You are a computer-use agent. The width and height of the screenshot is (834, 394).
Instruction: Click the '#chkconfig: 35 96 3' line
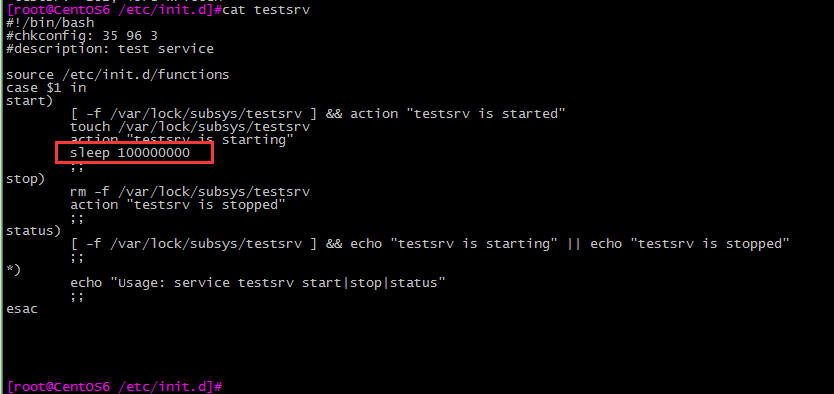(x=82, y=36)
